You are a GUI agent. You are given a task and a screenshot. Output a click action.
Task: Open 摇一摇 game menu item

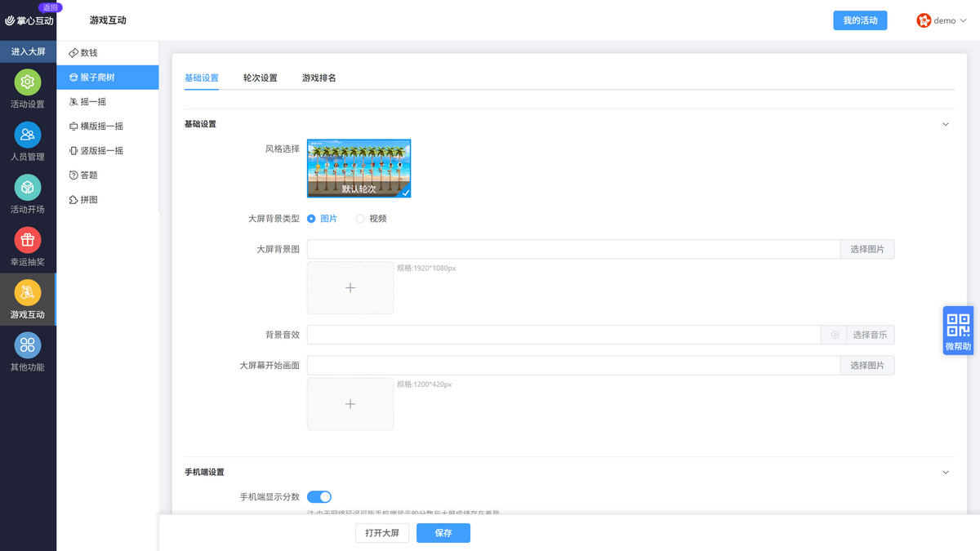point(108,102)
